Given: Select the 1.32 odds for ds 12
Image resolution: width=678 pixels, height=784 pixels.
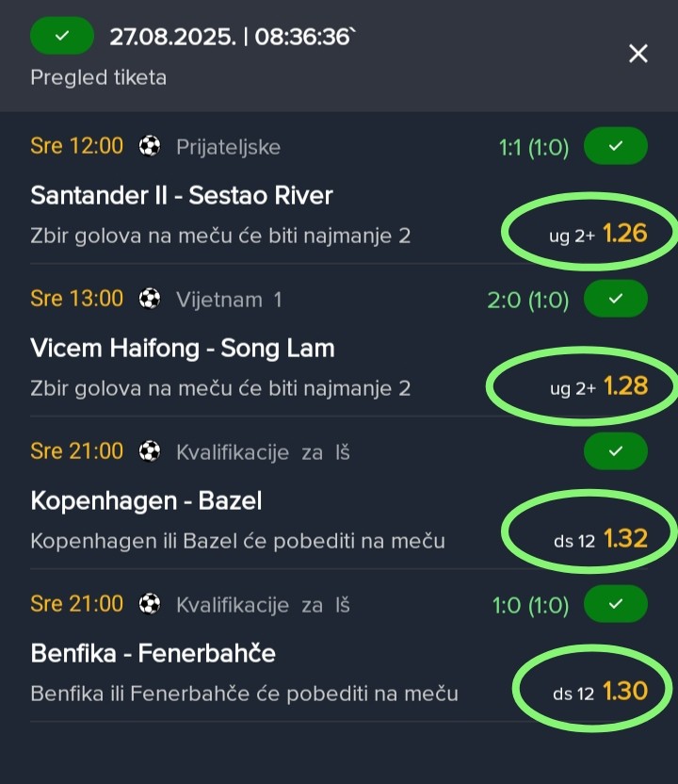Looking at the screenshot, I should 625,538.
